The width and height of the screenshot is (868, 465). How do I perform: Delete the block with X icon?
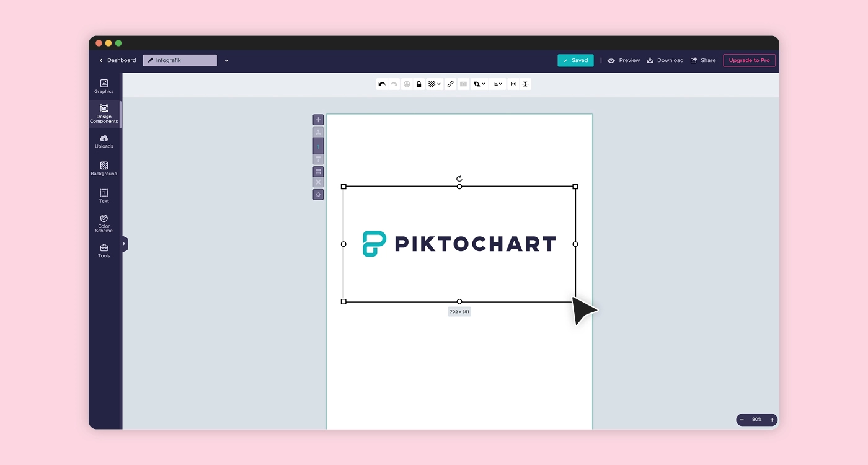click(318, 182)
